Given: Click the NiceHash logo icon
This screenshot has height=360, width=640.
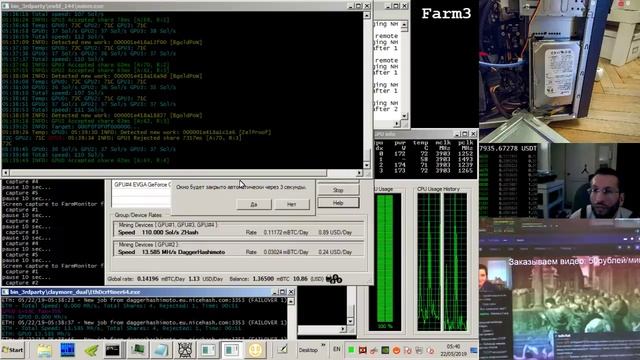Looking at the screenshot, I should (334, 279).
